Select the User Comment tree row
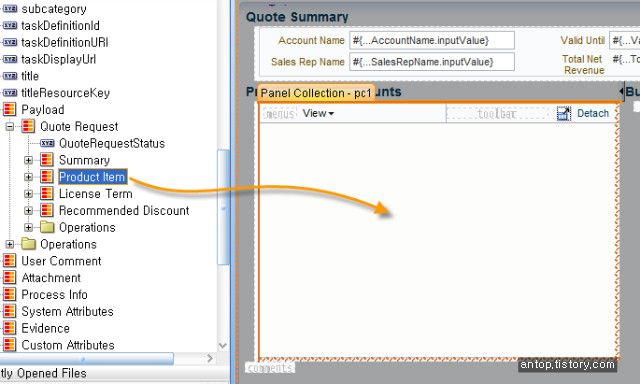This screenshot has height=384, width=640. coord(61,261)
